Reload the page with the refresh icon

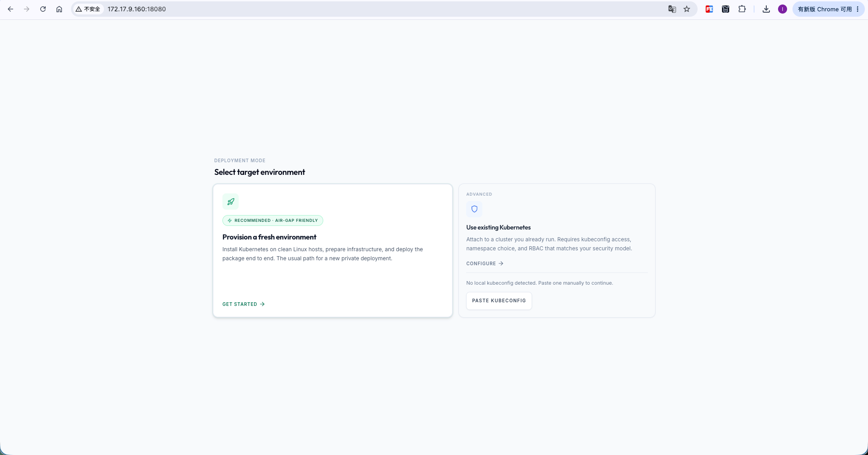(x=43, y=9)
